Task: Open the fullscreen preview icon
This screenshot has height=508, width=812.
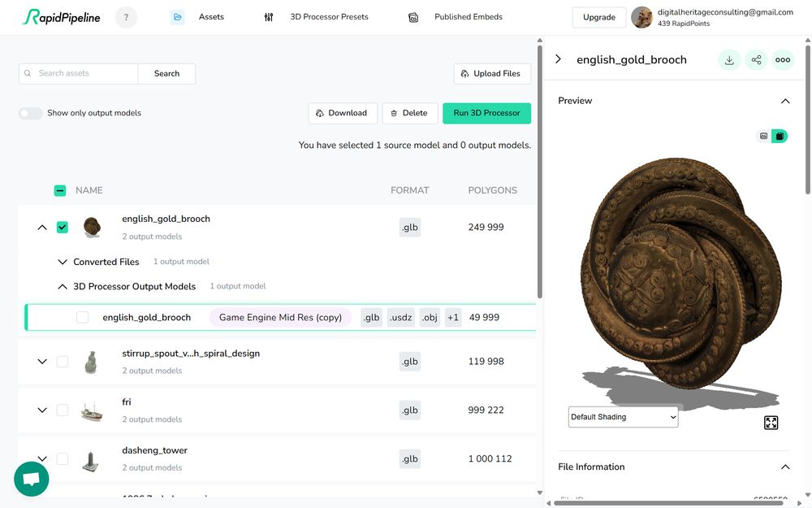Action: coord(771,423)
